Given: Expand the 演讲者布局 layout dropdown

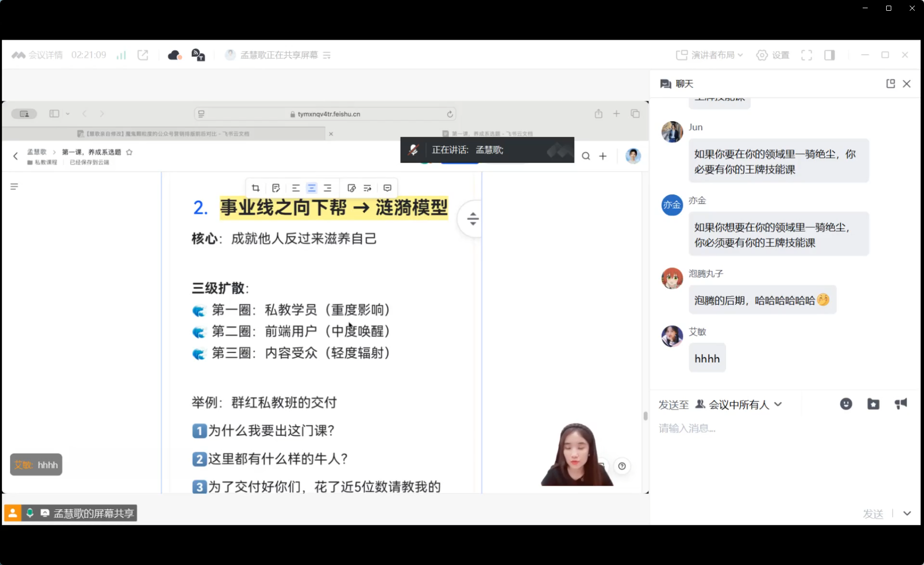Looking at the screenshot, I should click(710, 55).
